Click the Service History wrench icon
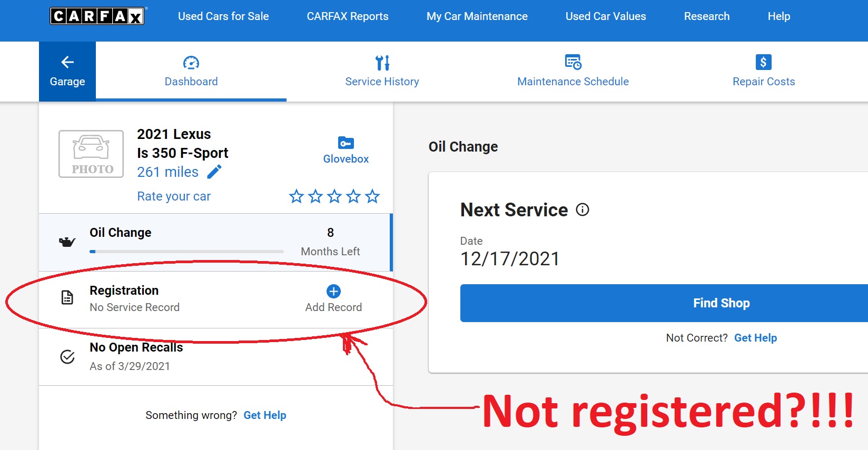Image resolution: width=868 pixels, height=450 pixels. tap(382, 63)
